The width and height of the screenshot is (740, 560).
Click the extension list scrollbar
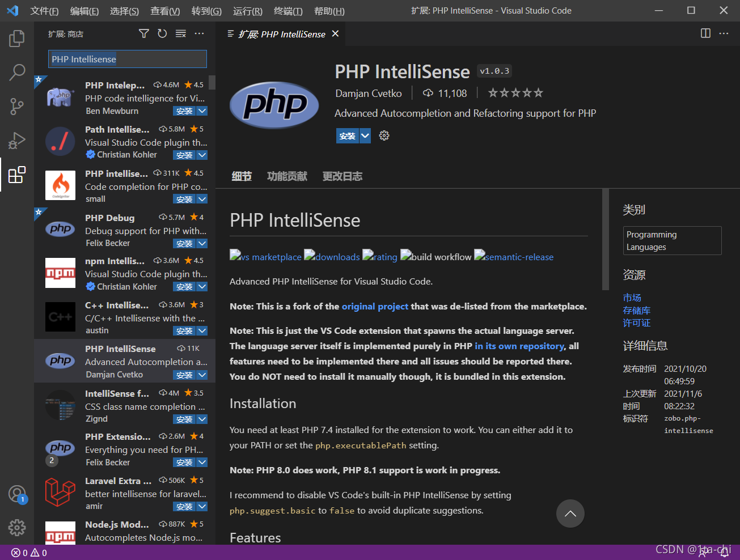tap(212, 82)
